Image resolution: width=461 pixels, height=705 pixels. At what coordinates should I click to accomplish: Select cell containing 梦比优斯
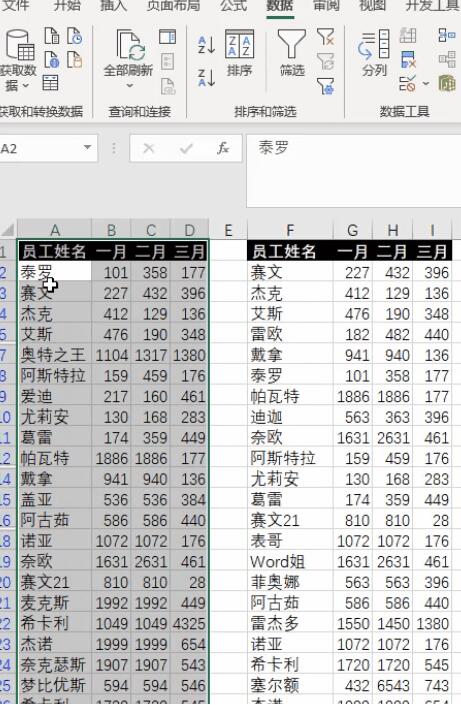pyautogui.click(x=54, y=685)
